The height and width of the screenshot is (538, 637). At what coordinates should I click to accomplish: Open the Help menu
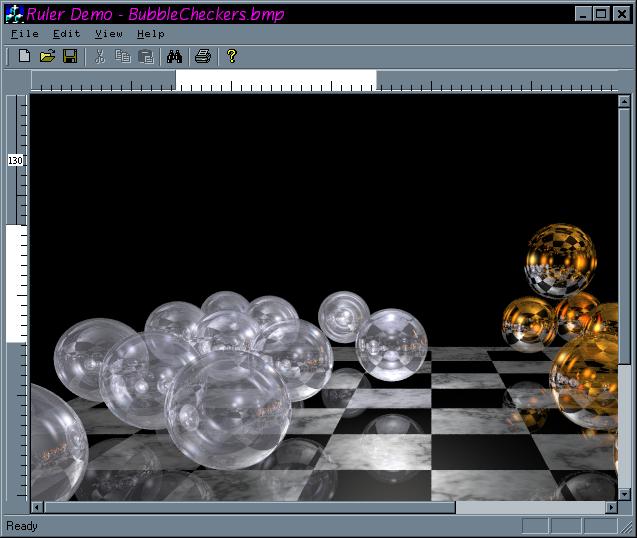tap(151, 33)
